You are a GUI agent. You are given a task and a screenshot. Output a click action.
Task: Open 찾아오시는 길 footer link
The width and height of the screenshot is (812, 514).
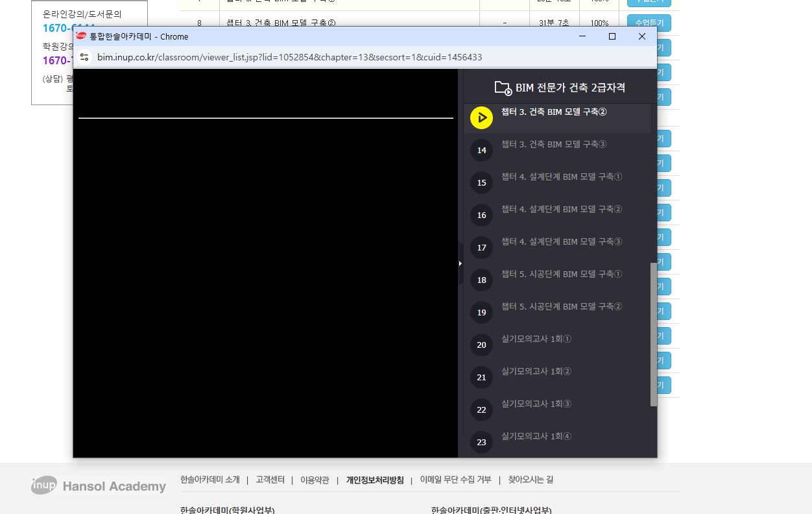click(531, 480)
